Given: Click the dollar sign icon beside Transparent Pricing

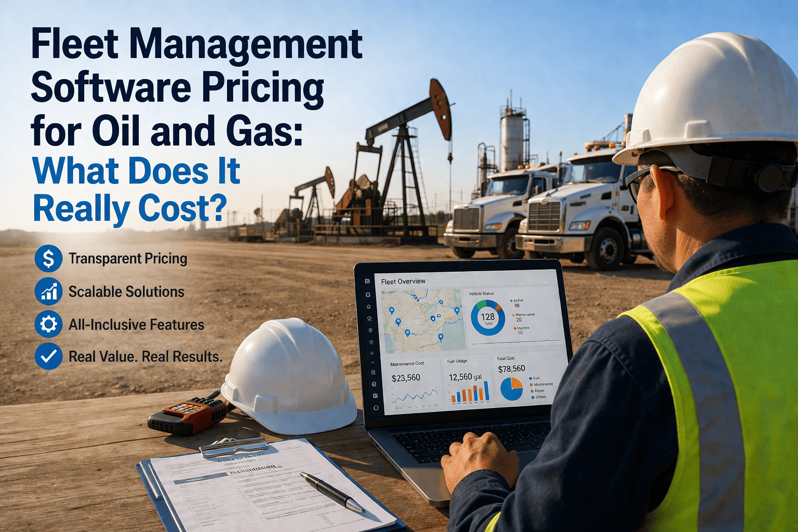Looking at the screenshot, I should click(x=48, y=258).
